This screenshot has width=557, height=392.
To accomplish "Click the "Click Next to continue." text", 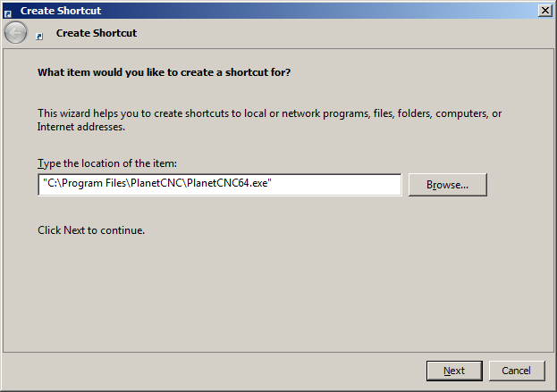I will click(x=91, y=230).
